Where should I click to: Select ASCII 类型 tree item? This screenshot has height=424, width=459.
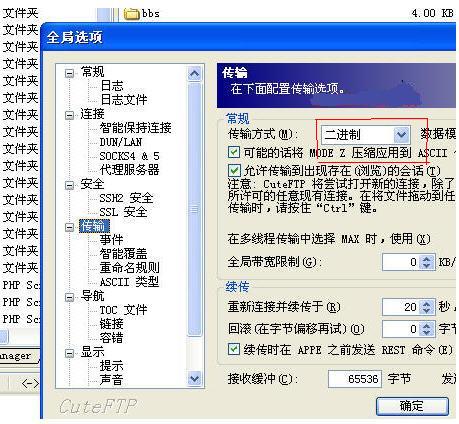click(x=129, y=282)
